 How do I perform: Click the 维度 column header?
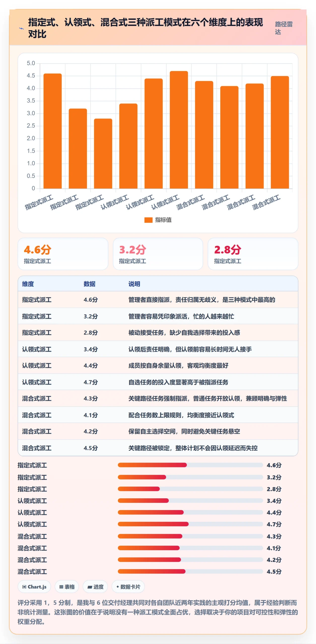click(28, 284)
